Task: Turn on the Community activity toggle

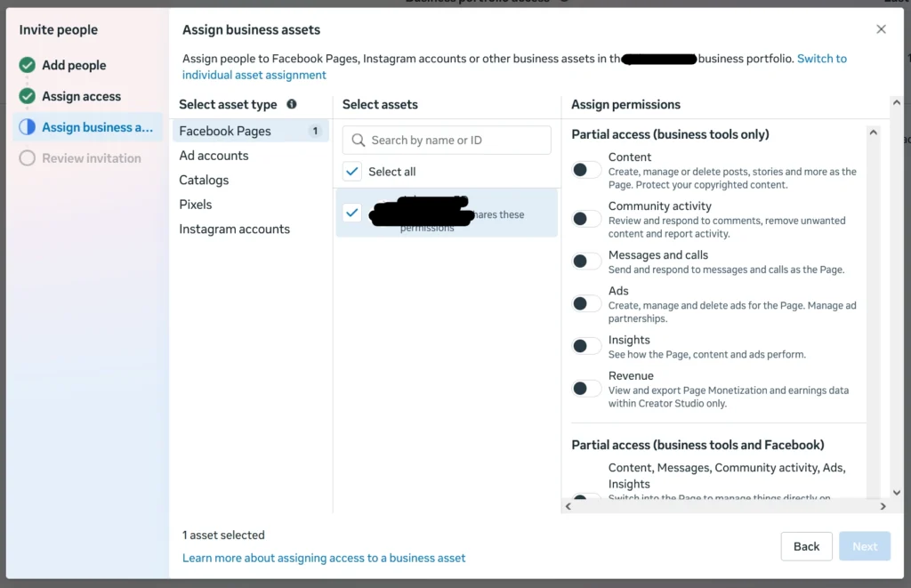Action: (x=586, y=218)
